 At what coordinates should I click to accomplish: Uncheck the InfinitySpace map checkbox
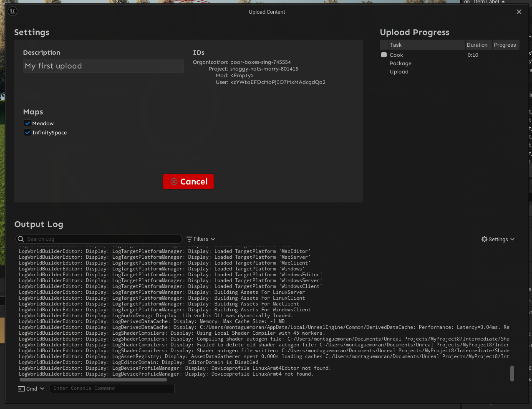28,133
